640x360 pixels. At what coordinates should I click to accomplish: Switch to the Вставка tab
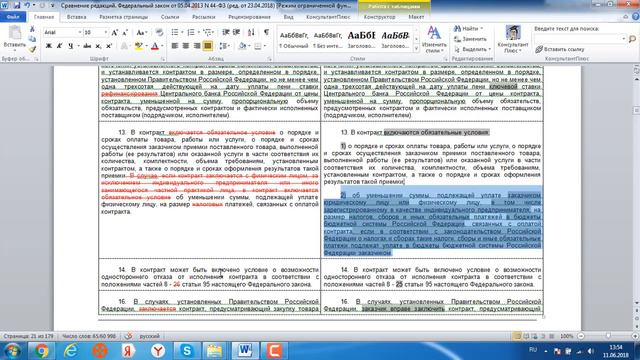[x=76, y=17]
